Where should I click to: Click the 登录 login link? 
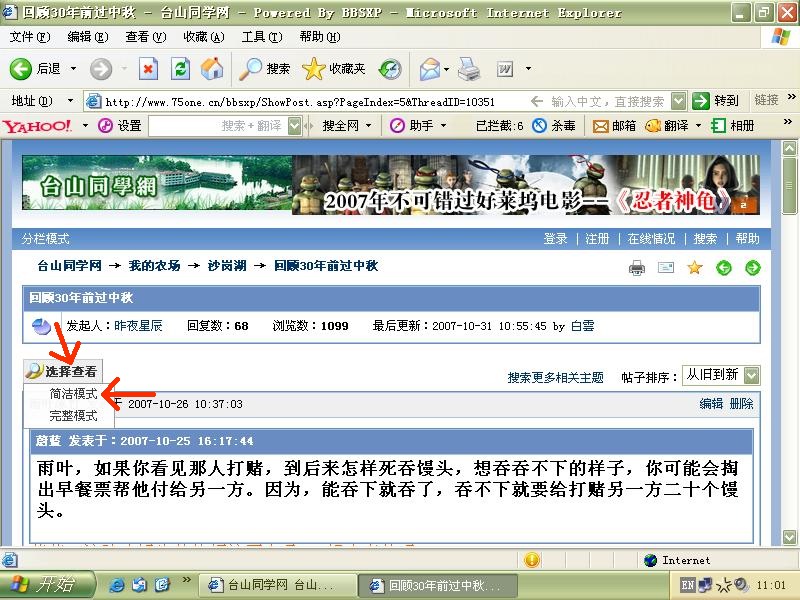pos(556,239)
